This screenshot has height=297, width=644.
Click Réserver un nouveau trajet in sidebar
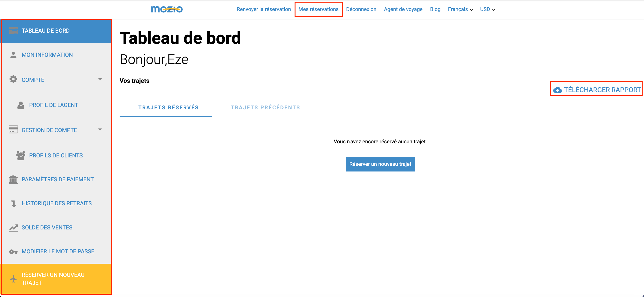coord(56,279)
